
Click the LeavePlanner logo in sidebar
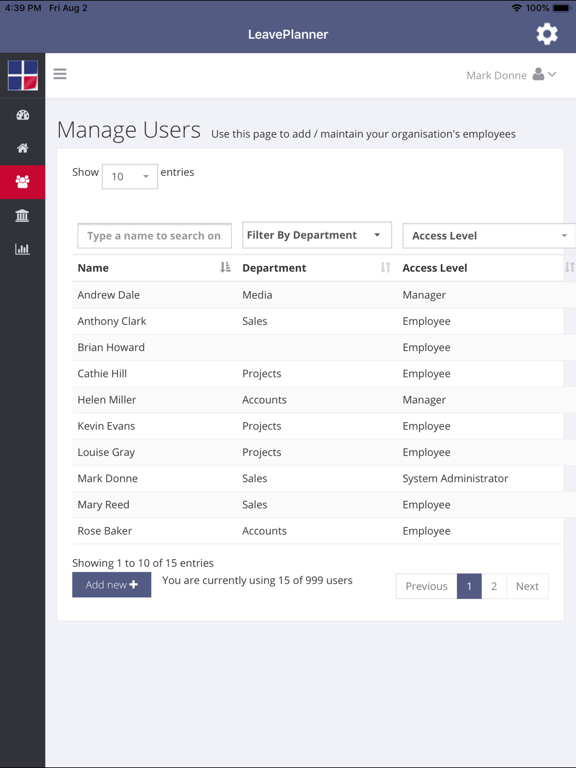pos(23,75)
